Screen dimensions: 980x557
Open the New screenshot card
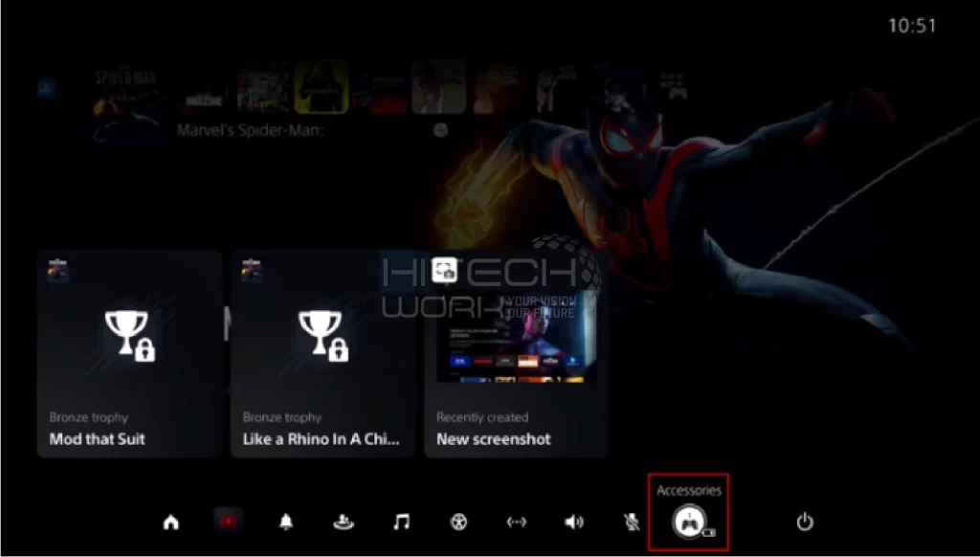click(516, 354)
